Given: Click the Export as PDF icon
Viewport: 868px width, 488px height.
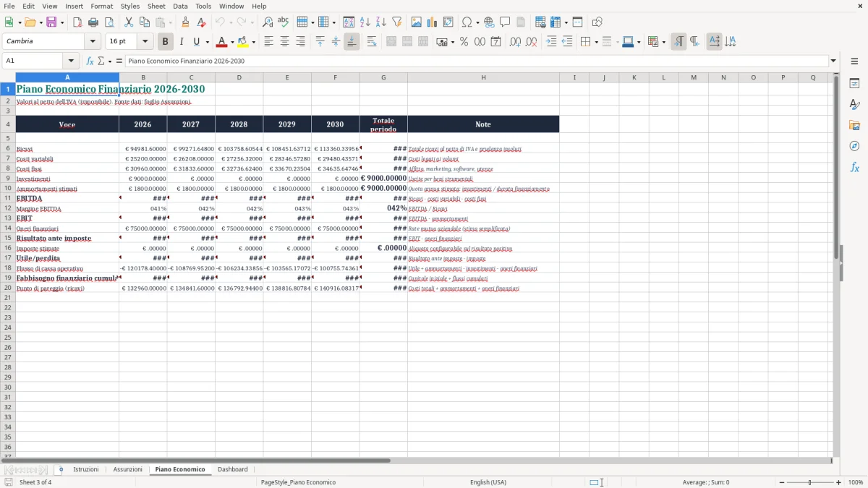Looking at the screenshot, I should 77,22.
